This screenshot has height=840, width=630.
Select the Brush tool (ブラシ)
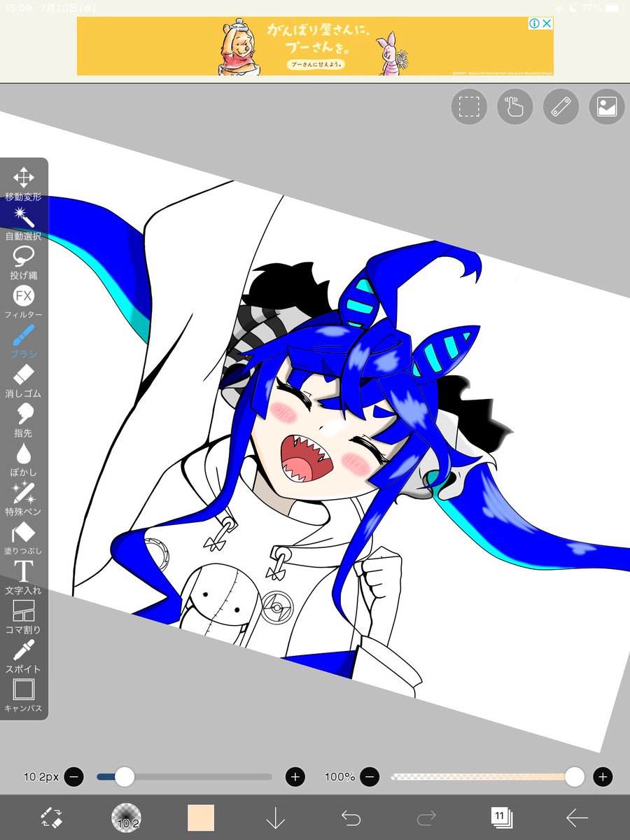[24, 341]
